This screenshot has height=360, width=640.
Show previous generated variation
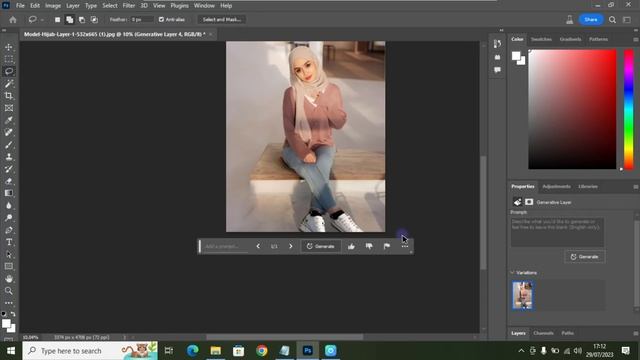(x=258, y=246)
